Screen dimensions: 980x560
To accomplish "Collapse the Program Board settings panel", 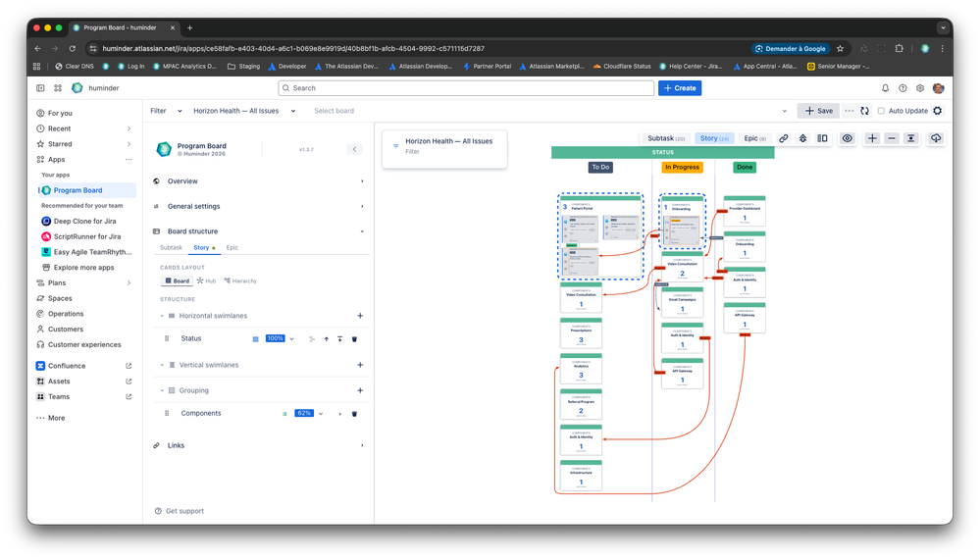I will [354, 149].
